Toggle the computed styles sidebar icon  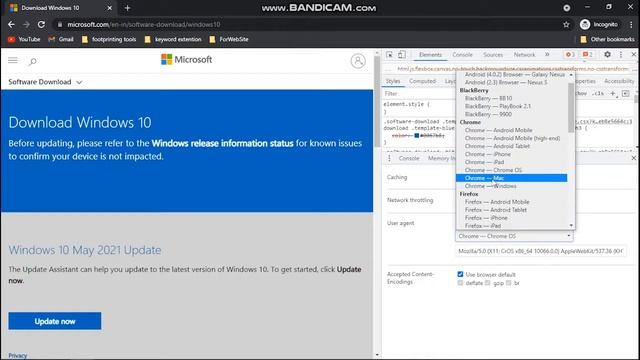tap(626, 93)
